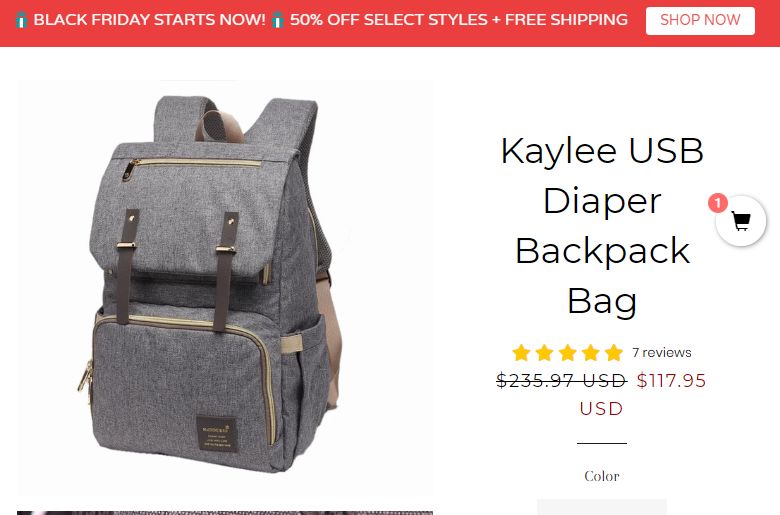Click the BLACK FRIDAY STARTS NOW banner text
Image resolution: width=780 pixels, height=515 pixels.
click(149, 20)
